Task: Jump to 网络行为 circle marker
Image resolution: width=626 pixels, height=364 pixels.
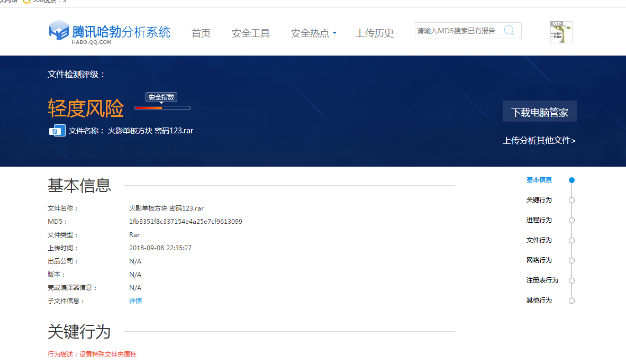Action: (x=571, y=260)
